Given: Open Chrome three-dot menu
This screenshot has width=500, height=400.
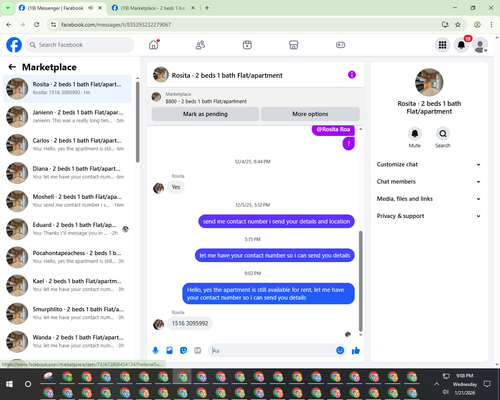Looking at the screenshot, I should point(491,24).
